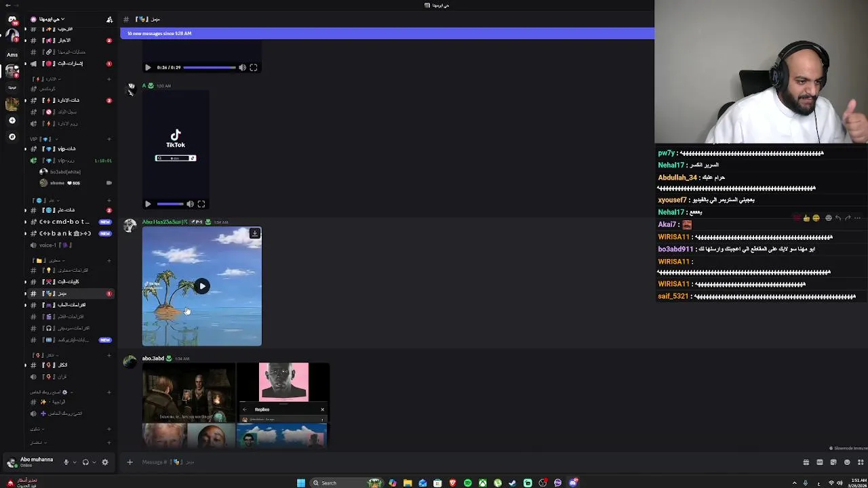The width and height of the screenshot is (868, 488).
Task: Open the sticker picker icon
Action: [833, 462]
